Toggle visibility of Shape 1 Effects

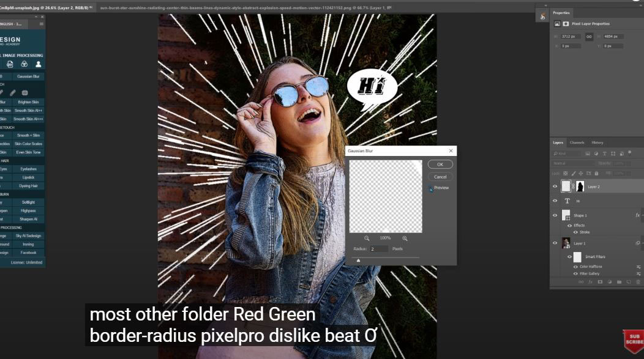569,225
